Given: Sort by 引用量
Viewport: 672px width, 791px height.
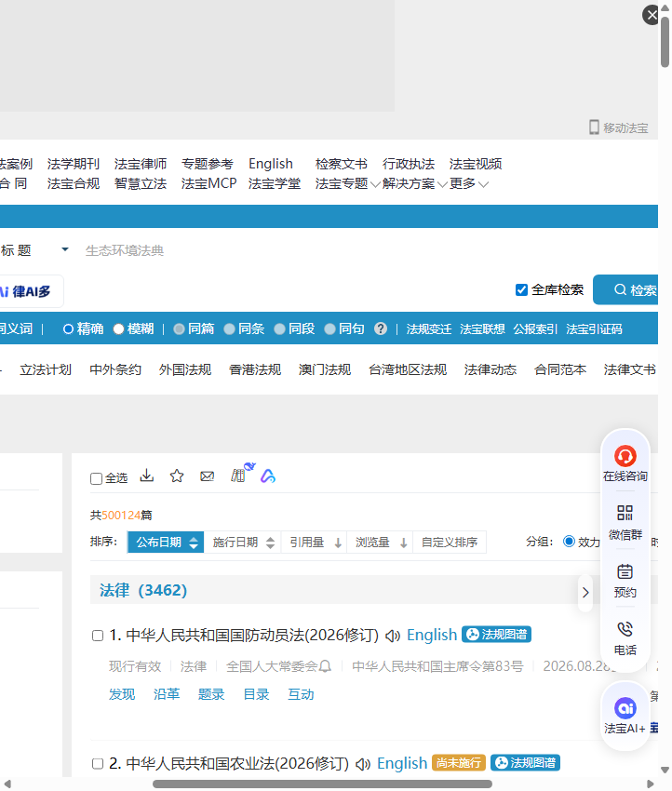Looking at the screenshot, I should pos(315,543).
